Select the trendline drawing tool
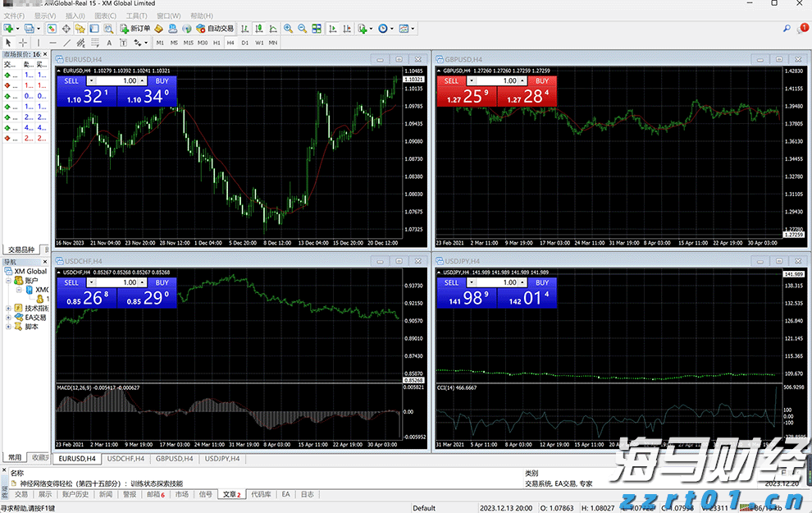Viewport: 812px width, 513px height. (66, 43)
